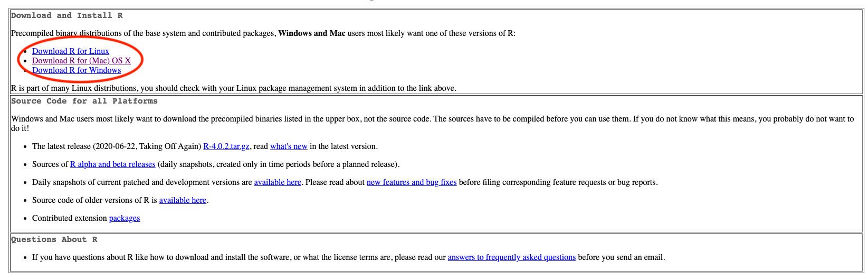Download the R-4.0.2.tar.gz source file

pos(226,146)
